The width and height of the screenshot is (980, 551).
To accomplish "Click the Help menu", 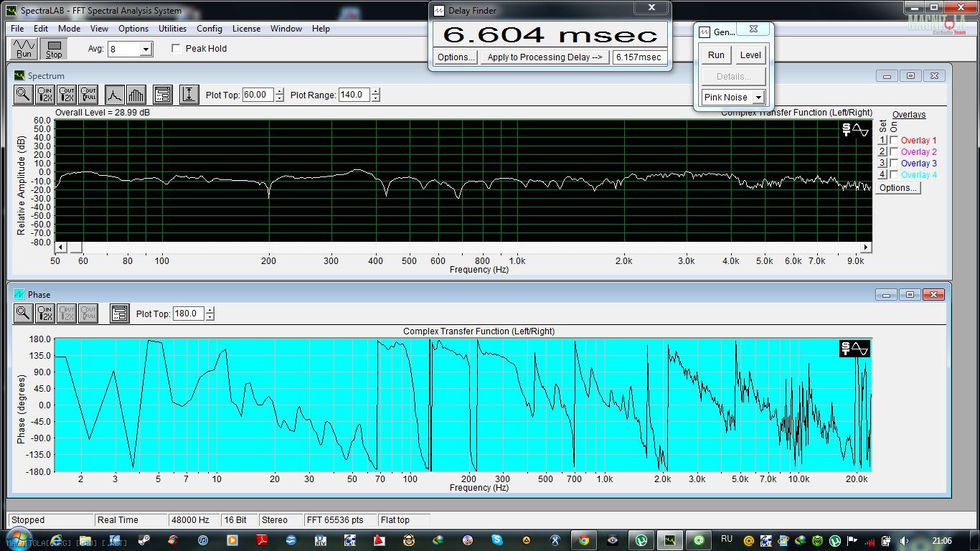I will pos(321,29).
